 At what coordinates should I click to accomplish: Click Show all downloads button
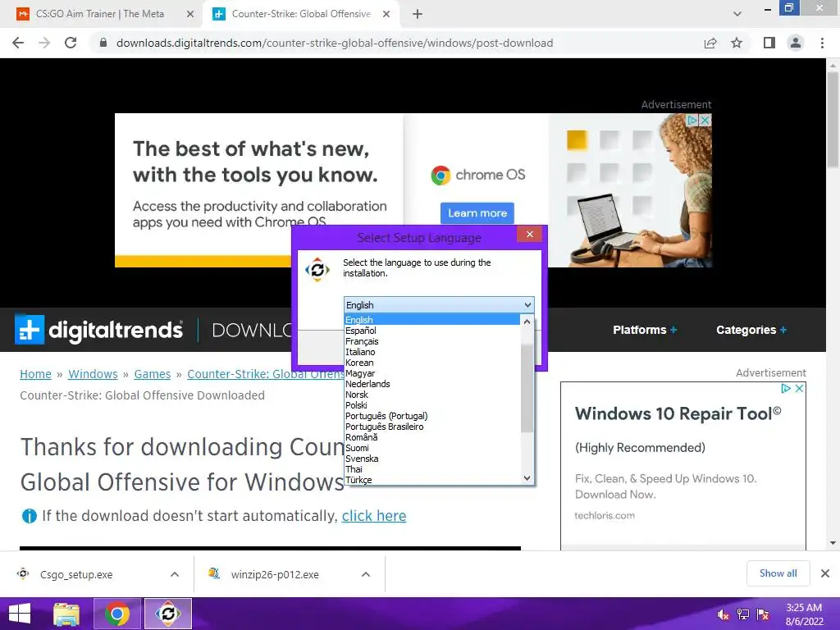[778, 573]
